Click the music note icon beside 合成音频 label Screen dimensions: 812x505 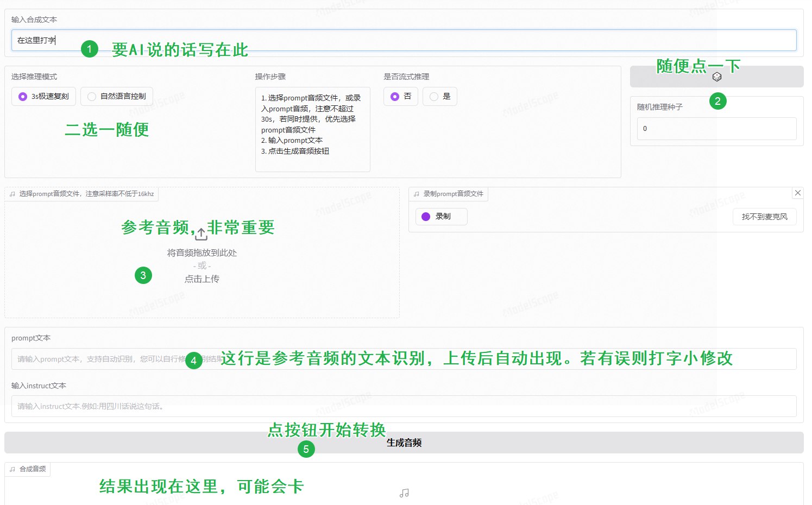click(x=12, y=469)
